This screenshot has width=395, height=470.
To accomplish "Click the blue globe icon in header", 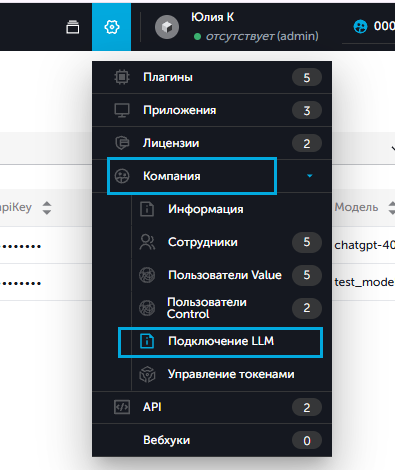I will click(360, 27).
